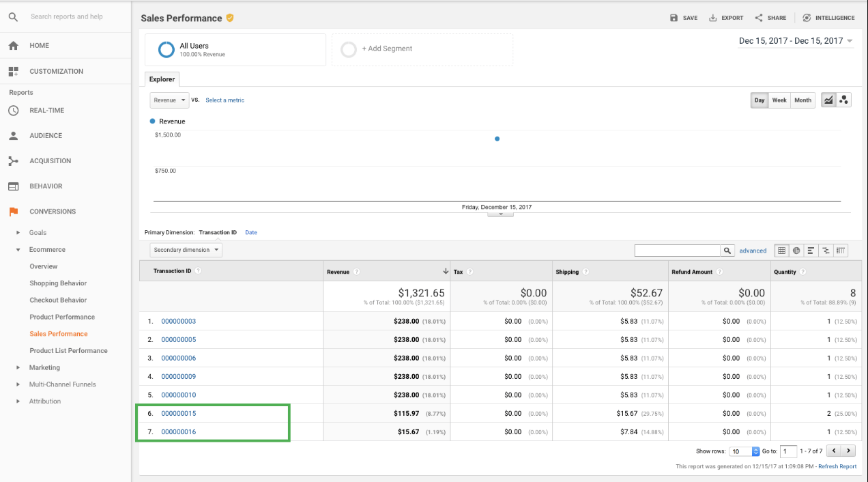Expand the Multi-Channel Funnels section
Viewport: 868px width, 482px height.
(x=18, y=384)
